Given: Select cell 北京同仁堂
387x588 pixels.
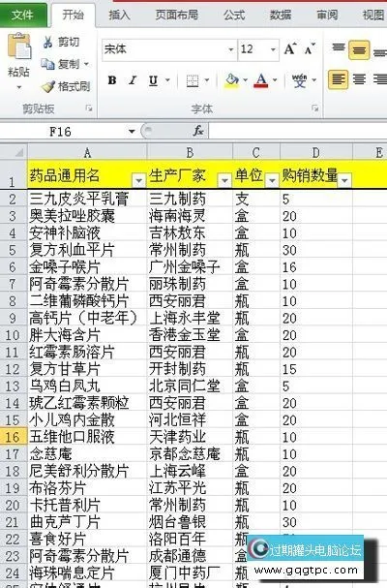Looking at the screenshot, I should tap(190, 386).
